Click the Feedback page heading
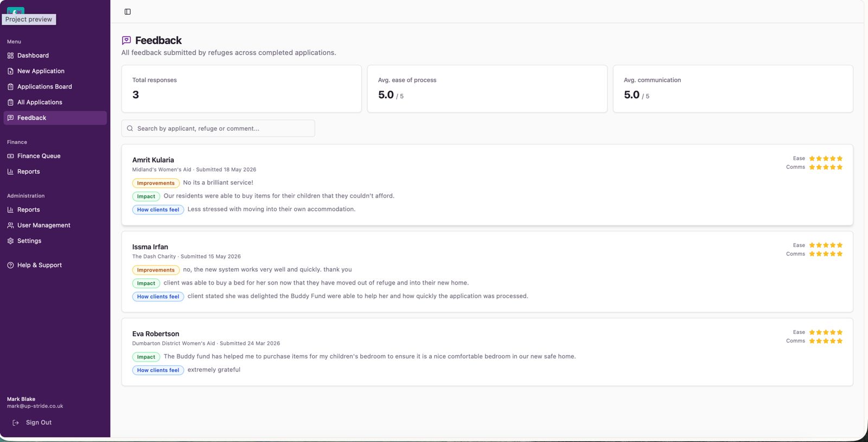The width and height of the screenshot is (868, 442). tap(158, 40)
